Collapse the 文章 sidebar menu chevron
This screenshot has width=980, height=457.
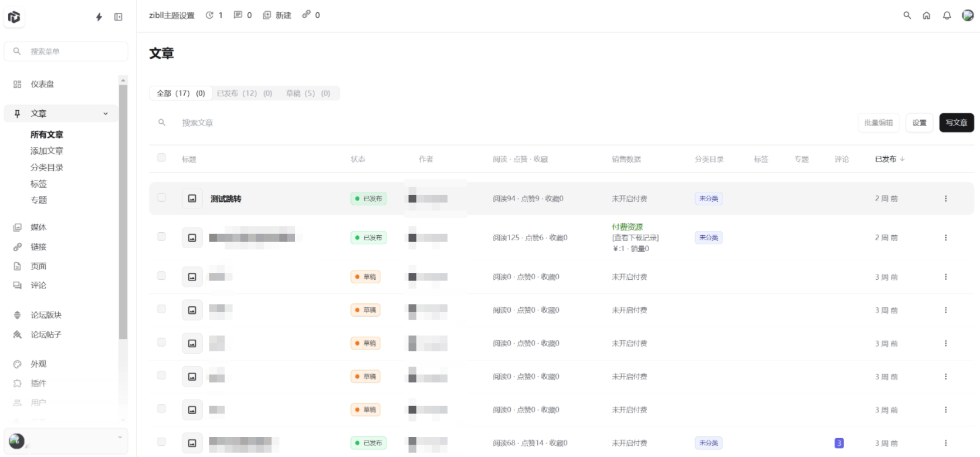click(106, 114)
